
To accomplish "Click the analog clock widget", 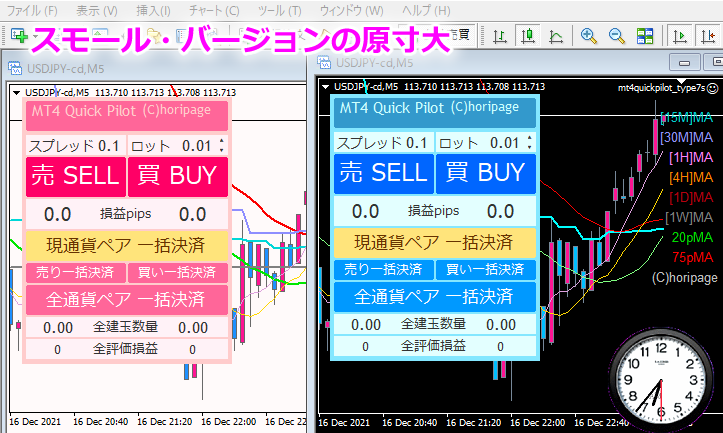I will pos(661,381).
